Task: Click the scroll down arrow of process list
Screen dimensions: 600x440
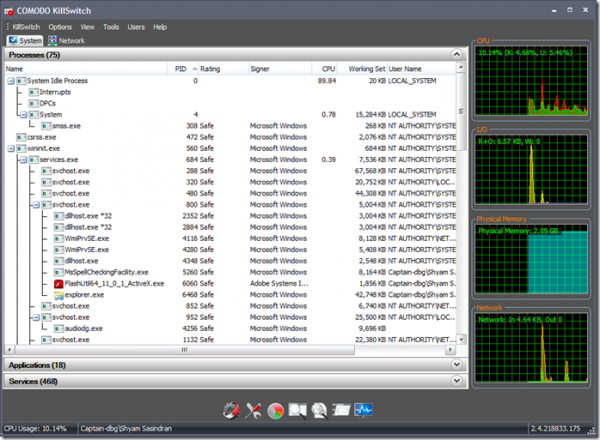Action: click(x=461, y=339)
